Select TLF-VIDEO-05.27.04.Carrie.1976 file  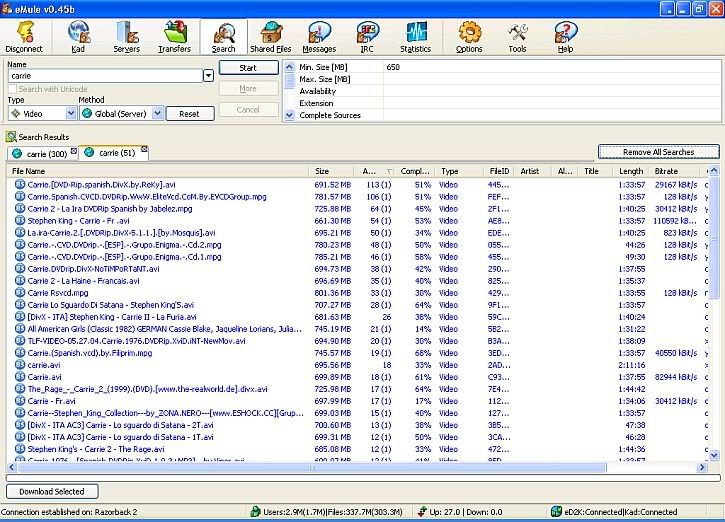pyautogui.click(x=136, y=341)
